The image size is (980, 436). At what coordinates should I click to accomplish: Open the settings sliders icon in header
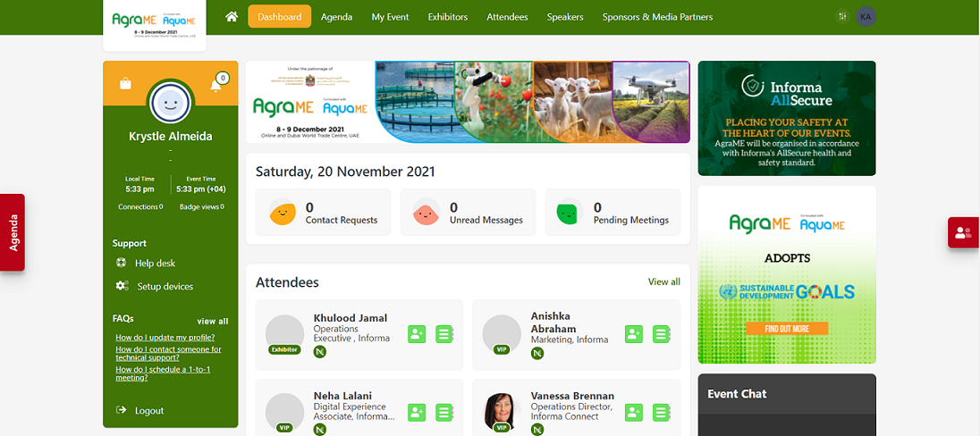[x=842, y=16]
